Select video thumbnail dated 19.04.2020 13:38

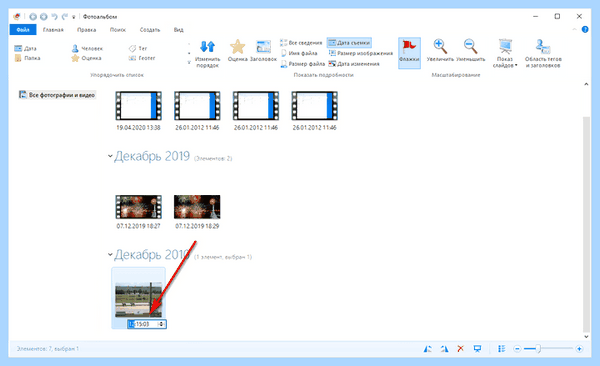click(138, 106)
